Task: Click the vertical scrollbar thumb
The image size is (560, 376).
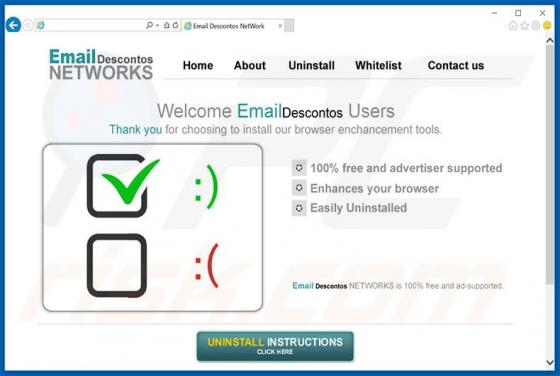Action: tap(550, 164)
